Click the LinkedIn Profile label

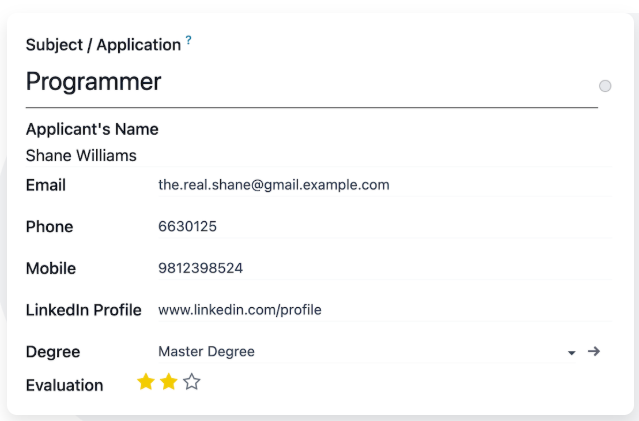click(83, 310)
